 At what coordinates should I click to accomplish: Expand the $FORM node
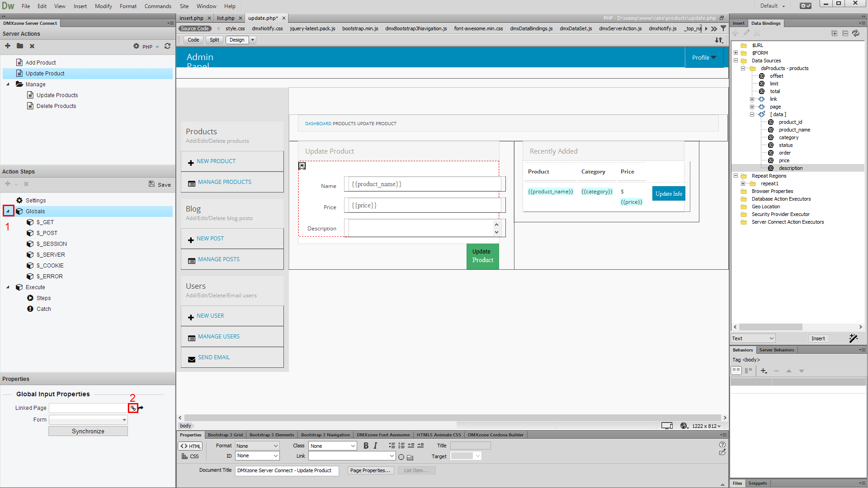click(x=736, y=53)
